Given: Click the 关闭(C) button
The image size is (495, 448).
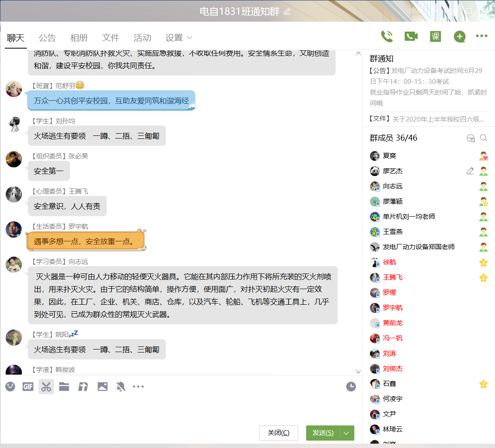Looking at the screenshot, I should tap(278, 433).
